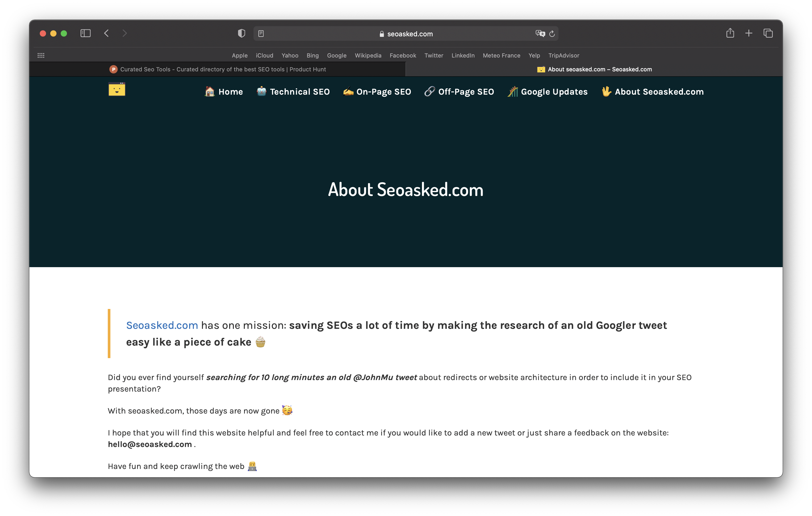812x516 pixels.
Task: Show Reader view from the address bar icon
Action: pyautogui.click(x=261, y=34)
